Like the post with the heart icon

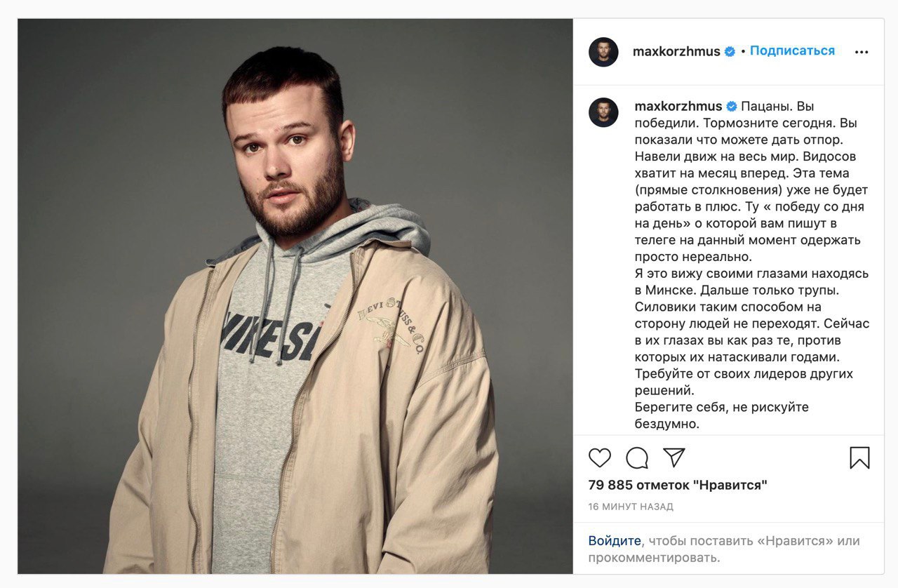click(x=600, y=458)
